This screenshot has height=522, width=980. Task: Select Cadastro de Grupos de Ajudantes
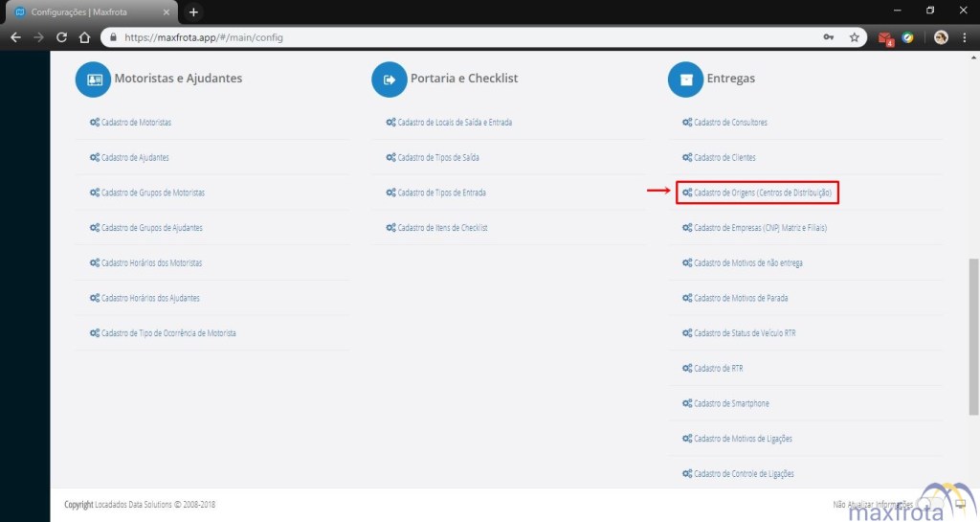tap(151, 228)
